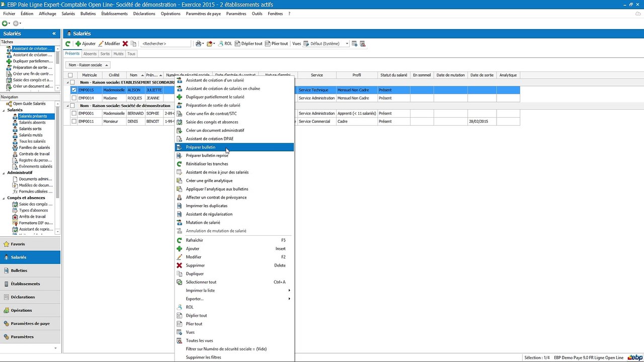Screen dimensions: 644x362
Task: Choose Affecter un contrat de prévoyance
Action: 234,198
